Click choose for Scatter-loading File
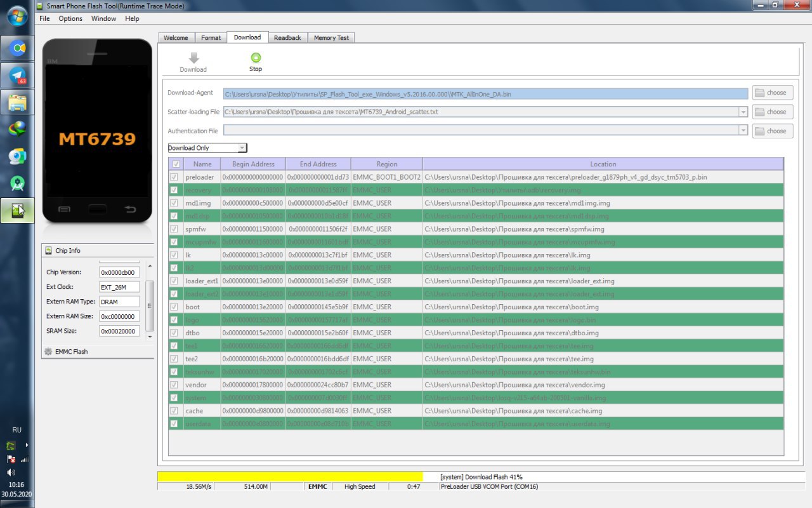The image size is (812, 508). coord(773,112)
